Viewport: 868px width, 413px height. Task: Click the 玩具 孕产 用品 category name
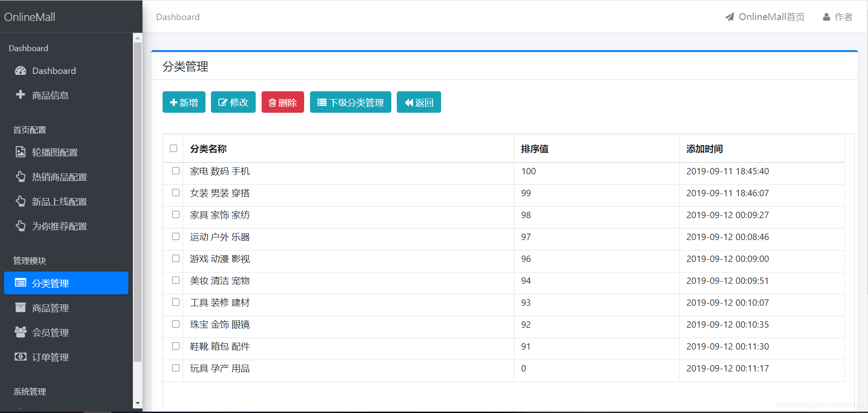(220, 368)
